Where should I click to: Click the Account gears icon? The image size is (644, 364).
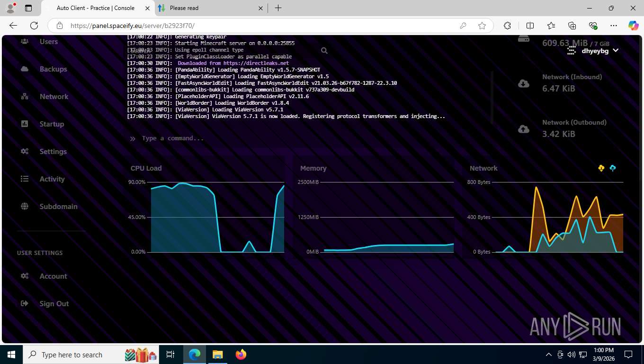pos(25,276)
